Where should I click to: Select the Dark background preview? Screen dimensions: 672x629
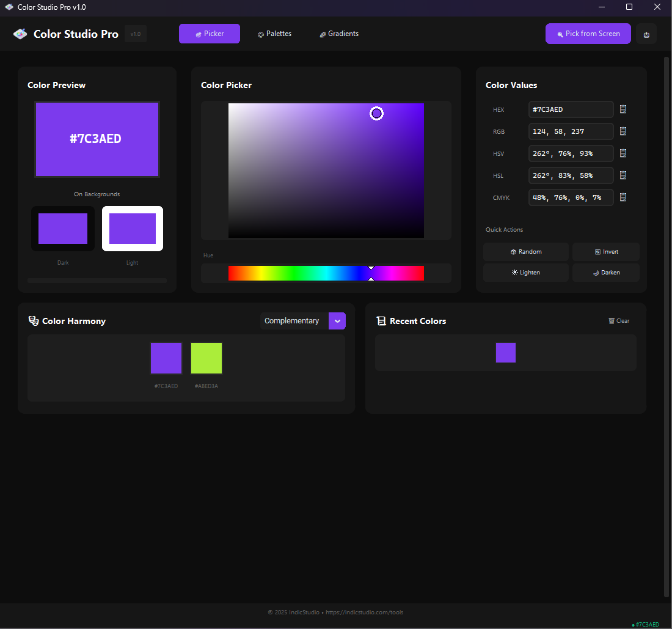(x=63, y=228)
